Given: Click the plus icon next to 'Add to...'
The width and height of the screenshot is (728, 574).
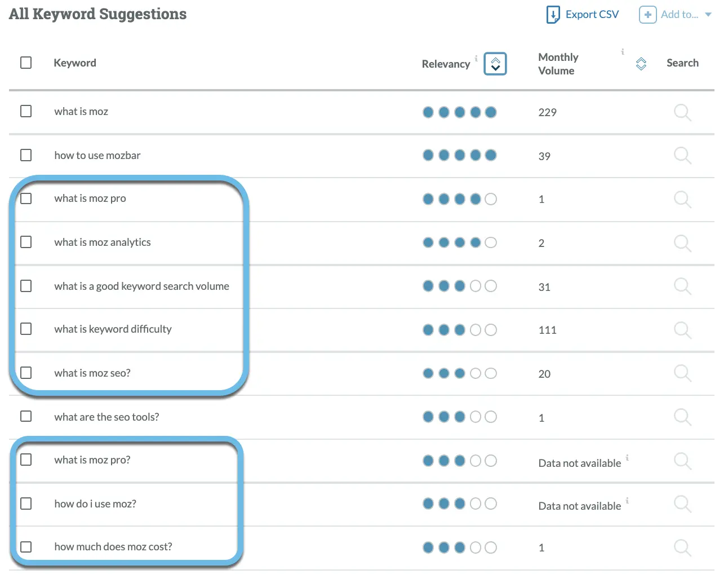Looking at the screenshot, I should [x=647, y=15].
